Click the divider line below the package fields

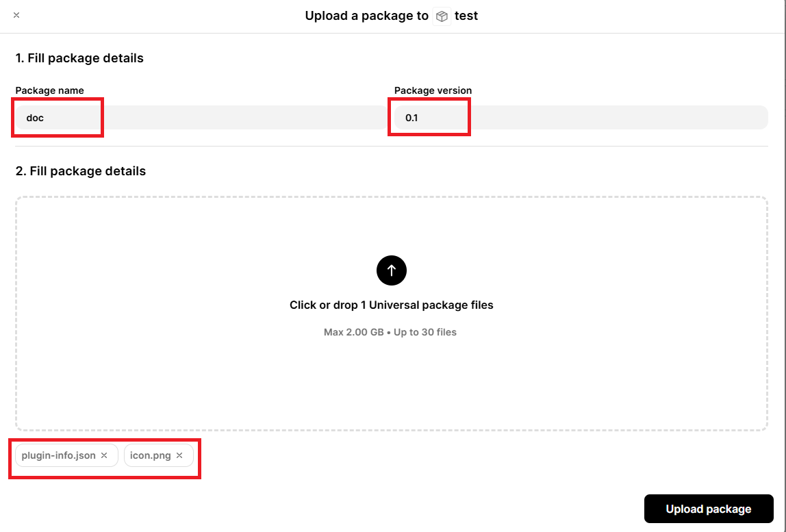pyautogui.click(x=392, y=146)
